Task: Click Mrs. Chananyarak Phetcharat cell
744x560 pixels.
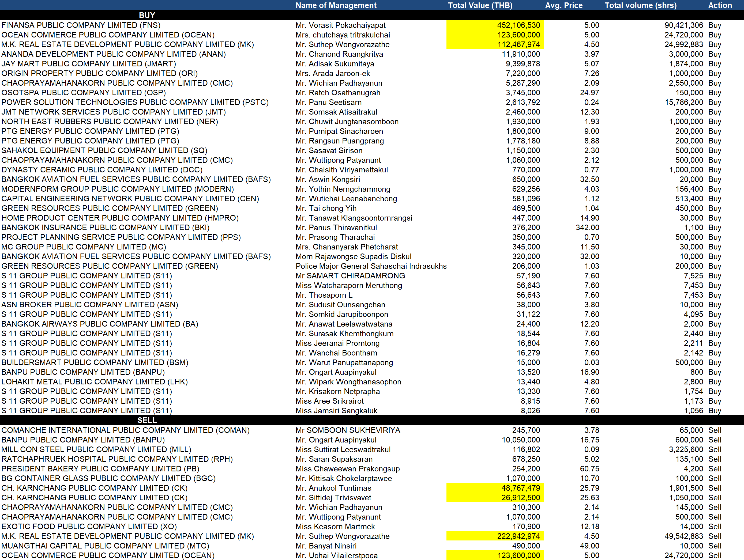Action: (347, 247)
